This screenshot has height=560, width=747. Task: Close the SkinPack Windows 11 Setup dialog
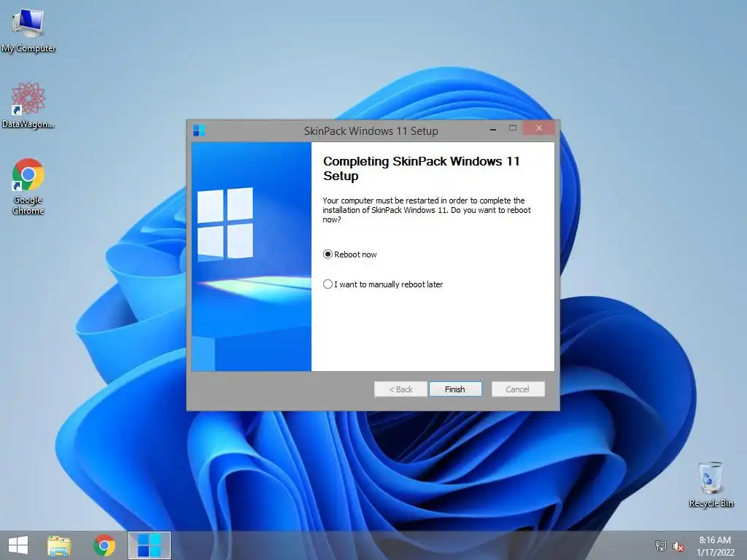(539, 128)
